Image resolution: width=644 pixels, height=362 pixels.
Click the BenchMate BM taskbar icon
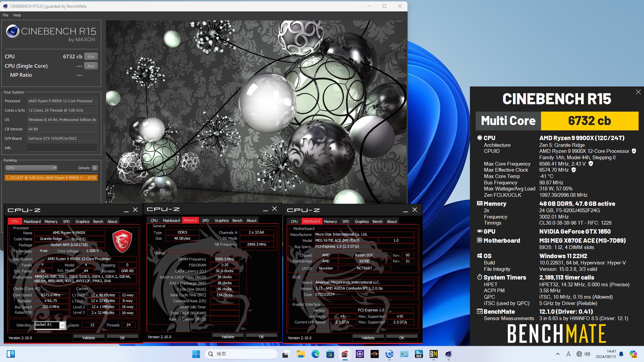click(433, 354)
